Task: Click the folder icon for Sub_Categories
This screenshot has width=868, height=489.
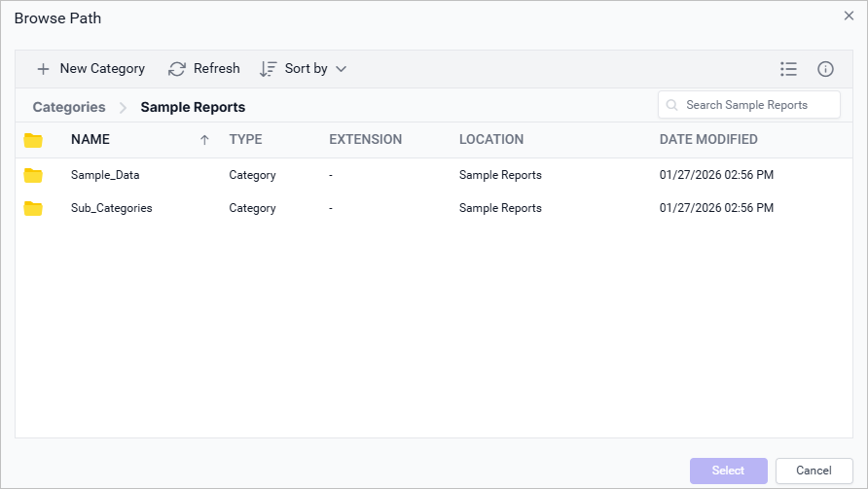Action: pyautogui.click(x=33, y=208)
